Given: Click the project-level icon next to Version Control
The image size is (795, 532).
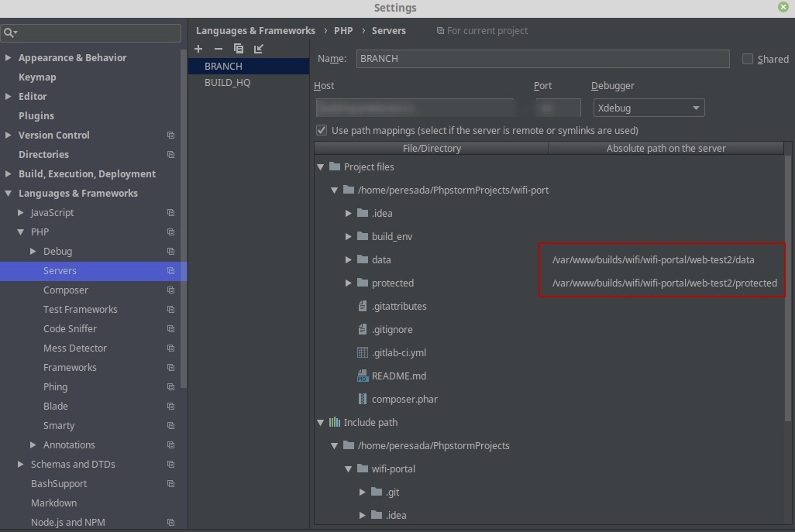Looking at the screenshot, I should point(171,136).
